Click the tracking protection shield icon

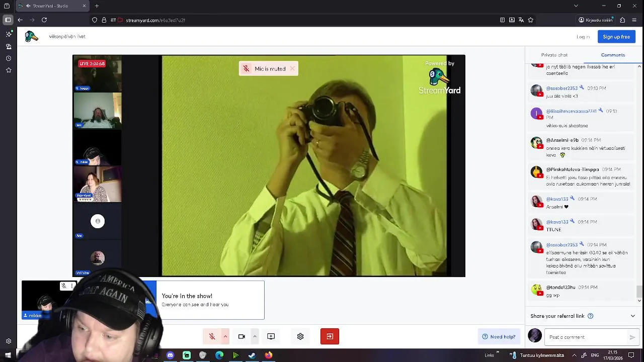pos(95,20)
